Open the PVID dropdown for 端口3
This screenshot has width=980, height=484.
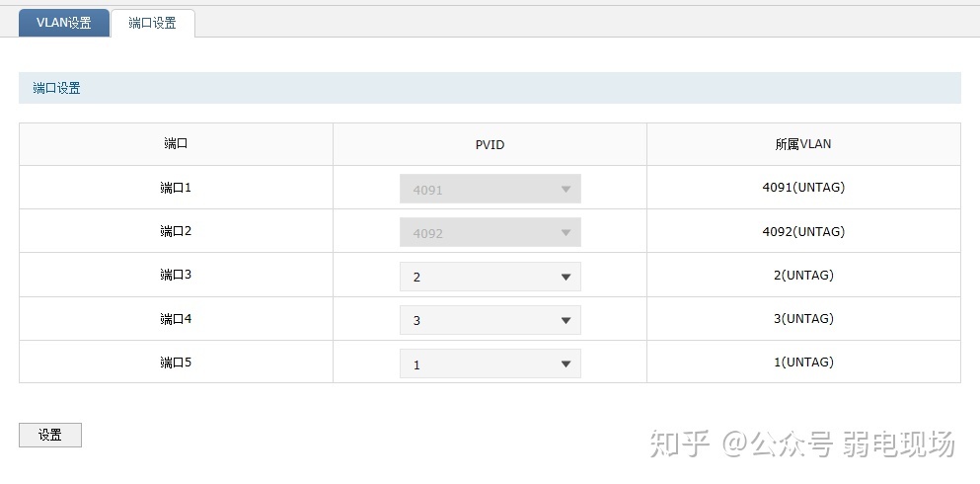(x=490, y=277)
